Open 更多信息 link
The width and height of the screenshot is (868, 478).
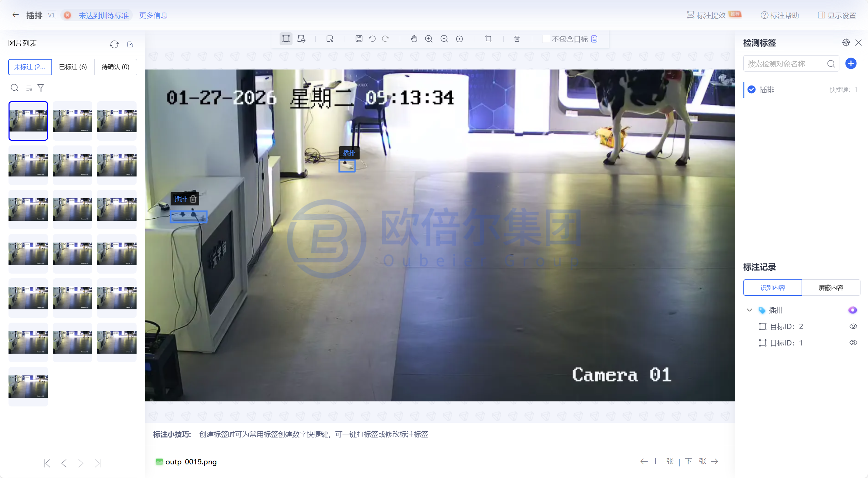pyautogui.click(x=153, y=15)
